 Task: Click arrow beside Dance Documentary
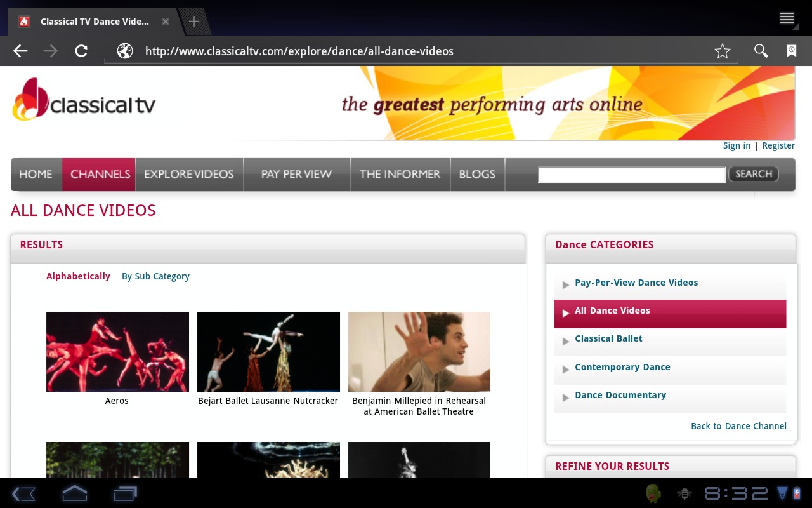(x=565, y=398)
